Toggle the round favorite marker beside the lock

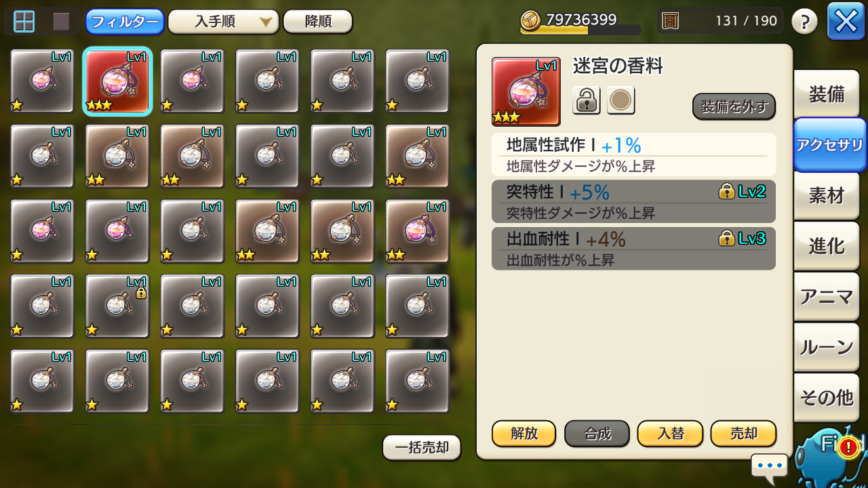tap(620, 100)
